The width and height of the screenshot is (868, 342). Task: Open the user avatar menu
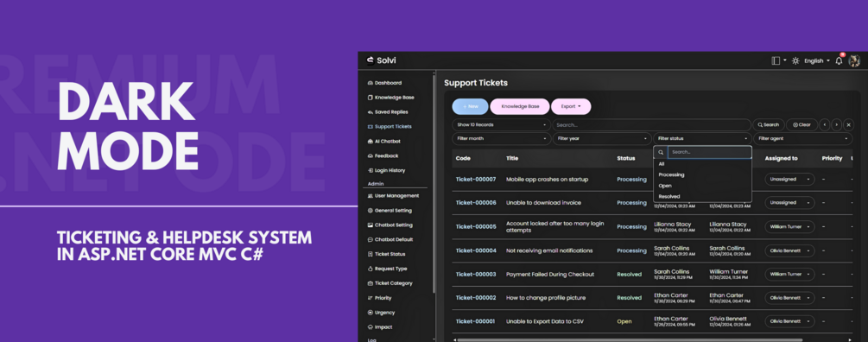(854, 60)
